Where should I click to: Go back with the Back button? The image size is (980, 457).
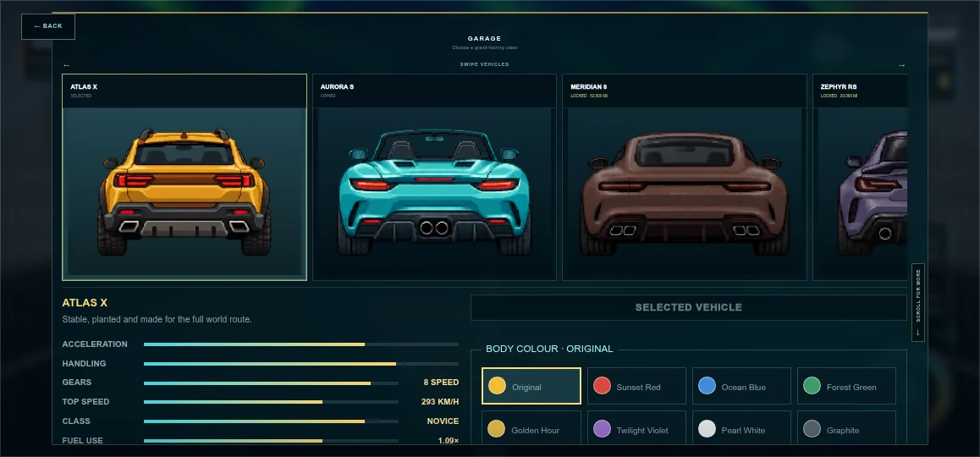pos(48,26)
